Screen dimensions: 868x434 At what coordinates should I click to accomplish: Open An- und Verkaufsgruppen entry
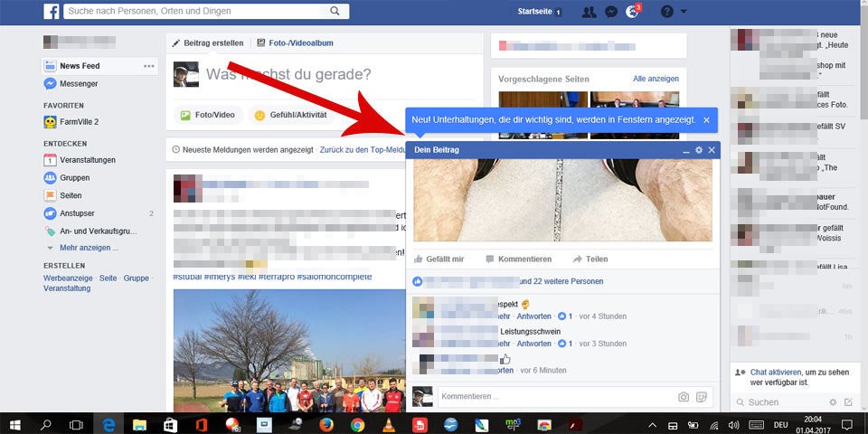tap(98, 231)
